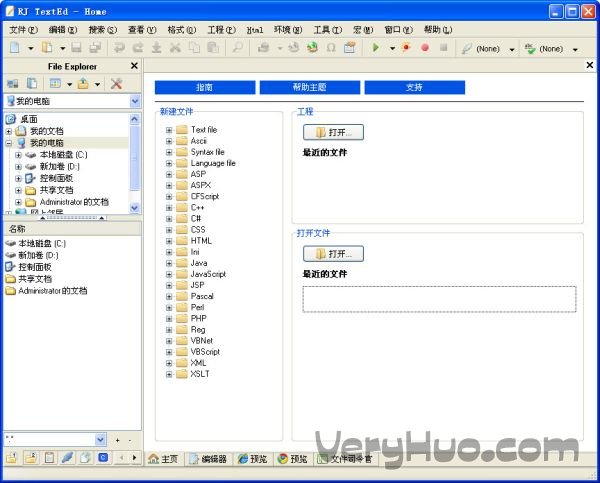This screenshot has height=483, width=600.
Task: Expand 本地磁盘 (C:) in the folder tree
Action: [19, 155]
